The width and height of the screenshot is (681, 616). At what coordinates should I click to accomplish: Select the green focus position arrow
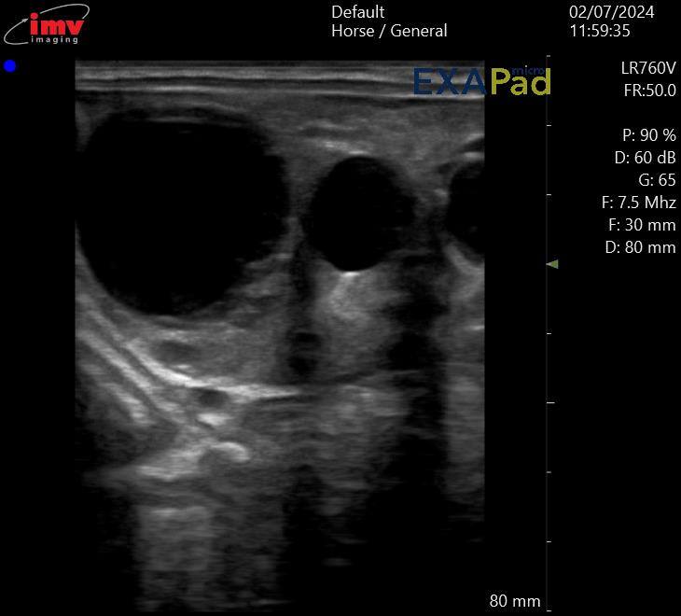pyautogui.click(x=552, y=264)
